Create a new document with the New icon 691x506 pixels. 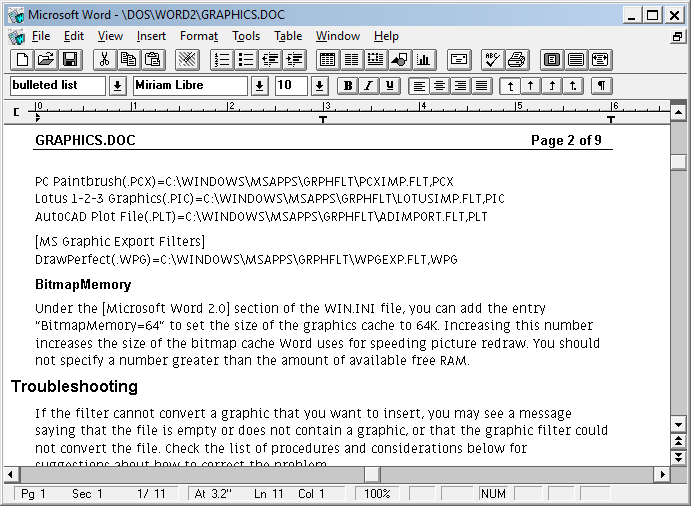[22, 60]
